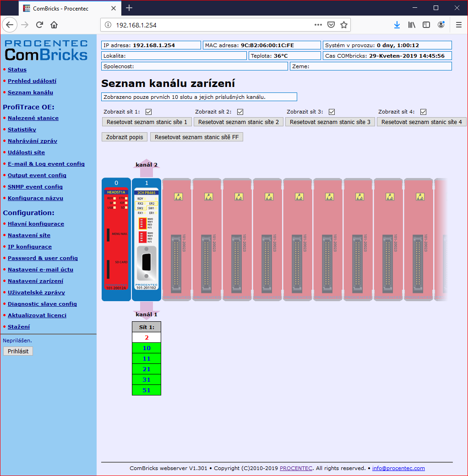468x476 pixels.
Task: Open Nahrávání zpráv in ProfiTrace
Action: coord(33,141)
